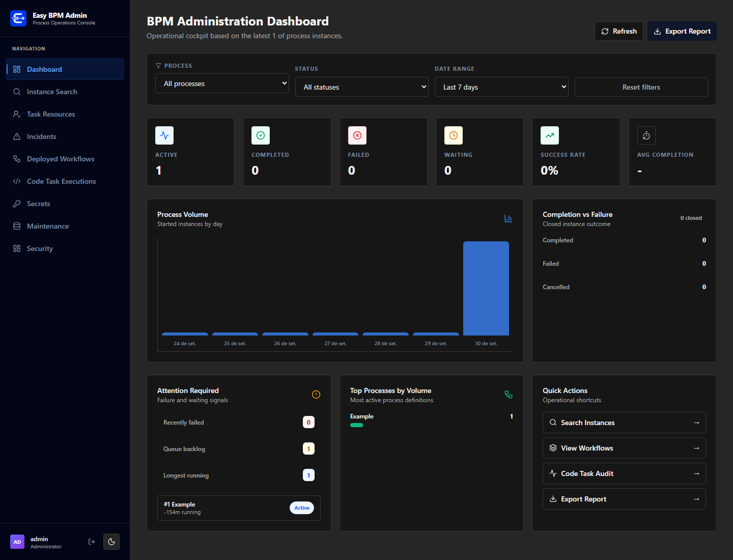This screenshot has width=733, height=560.
Task: Click the Example process green volume bar
Action: click(x=356, y=425)
